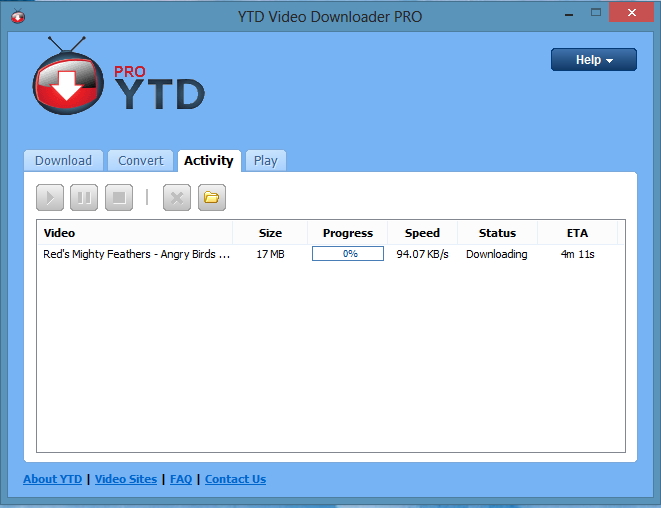
Task: Click the Downloading status text
Action: (497, 254)
